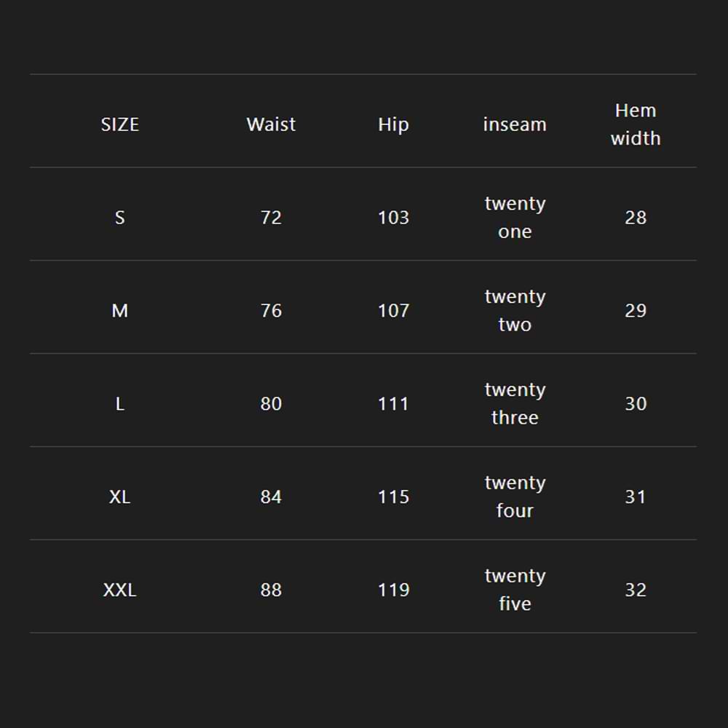Select the XL size cell
This screenshot has height=728, width=728.
click(120, 497)
